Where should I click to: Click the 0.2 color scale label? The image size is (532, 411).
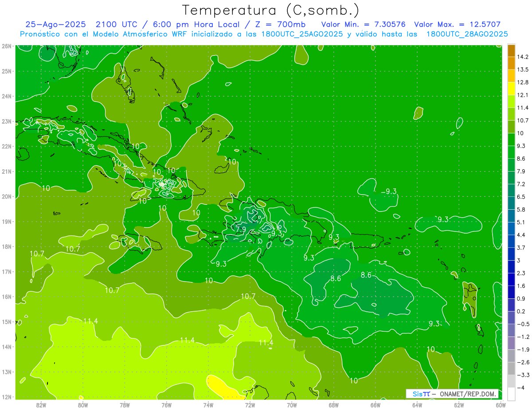(x=522, y=311)
